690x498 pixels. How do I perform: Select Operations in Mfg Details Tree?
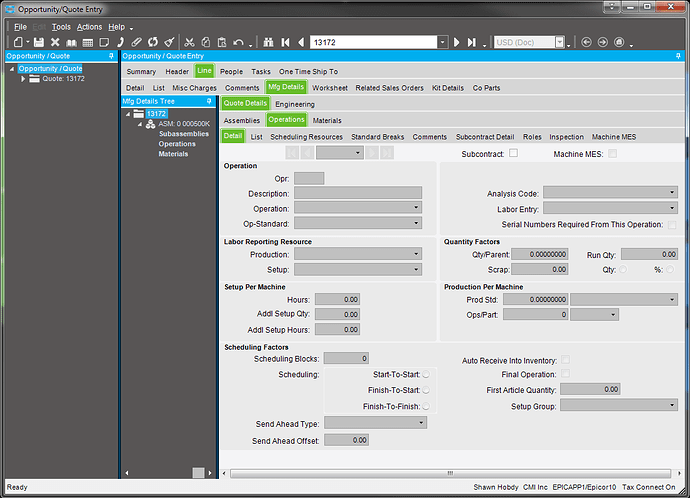(177, 144)
